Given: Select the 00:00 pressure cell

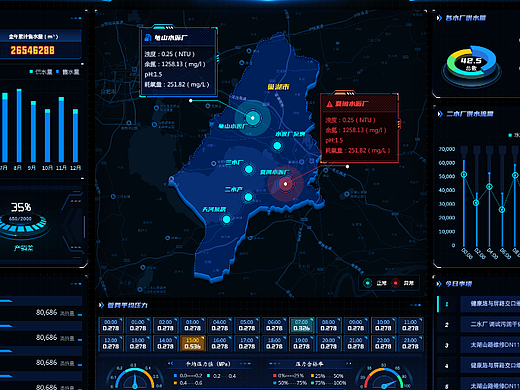Looking at the screenshot, I should pos(111,325).
